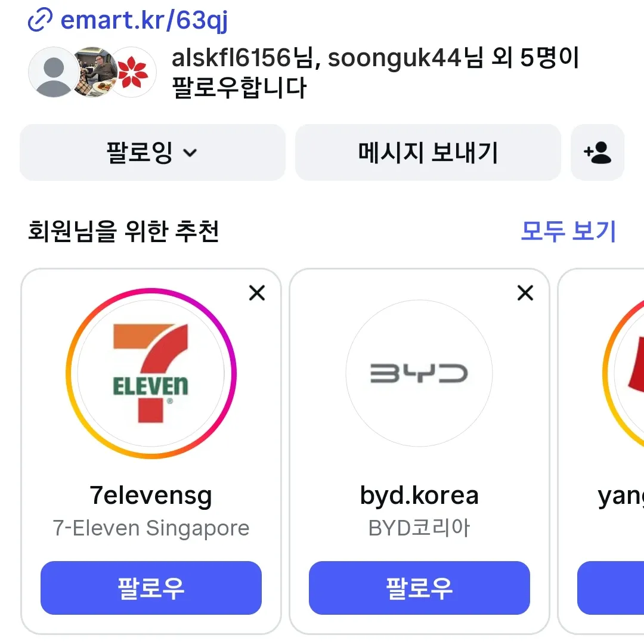The image size is (644, 644).
Task: Click the add-person suggestion icon
Action: (597, 153)
